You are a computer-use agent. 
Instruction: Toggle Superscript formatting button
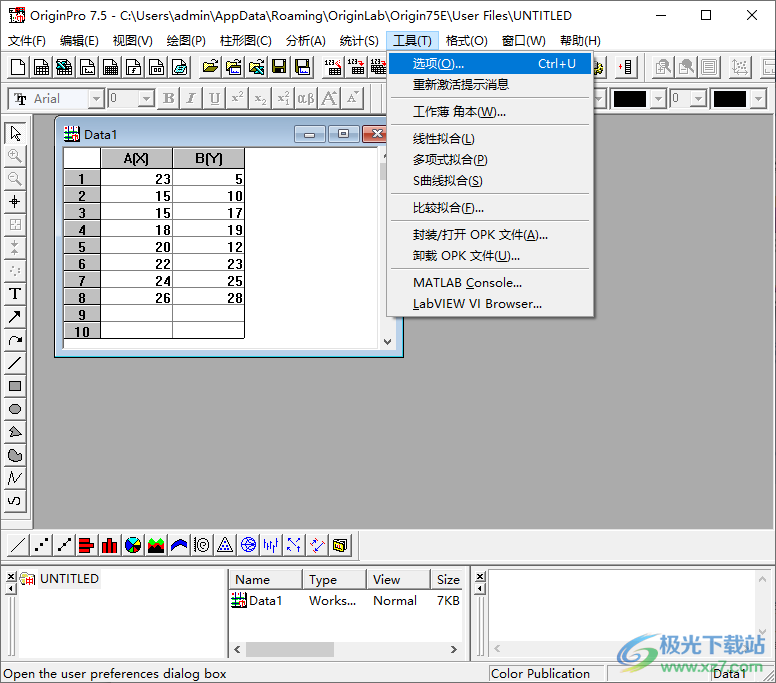tap(237, 98)
